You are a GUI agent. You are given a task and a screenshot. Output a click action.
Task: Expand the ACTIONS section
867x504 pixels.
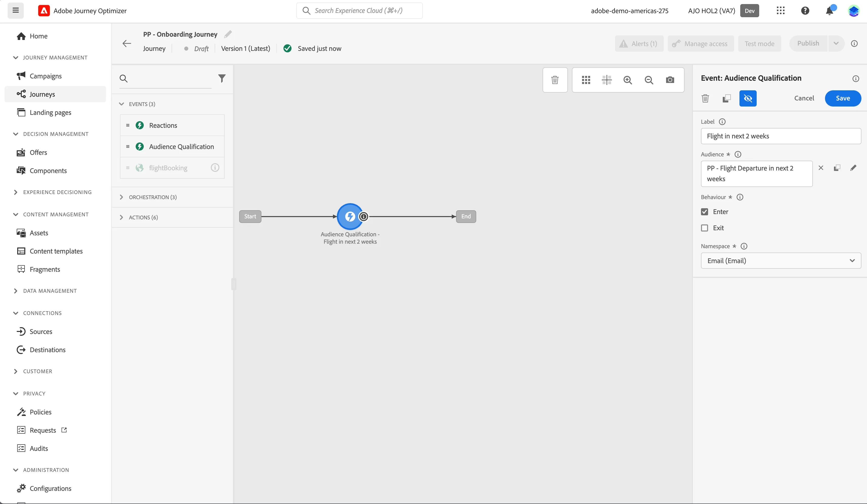[121, 217]
